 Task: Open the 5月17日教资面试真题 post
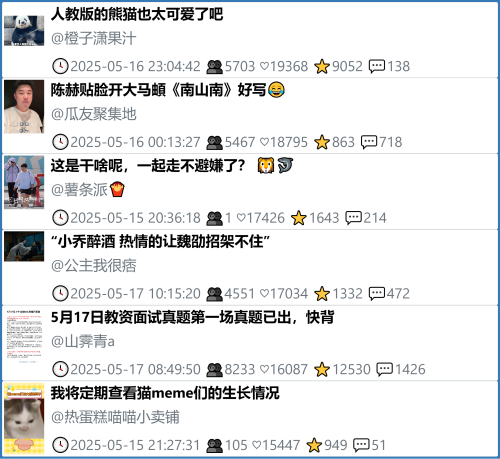point(193,317)
